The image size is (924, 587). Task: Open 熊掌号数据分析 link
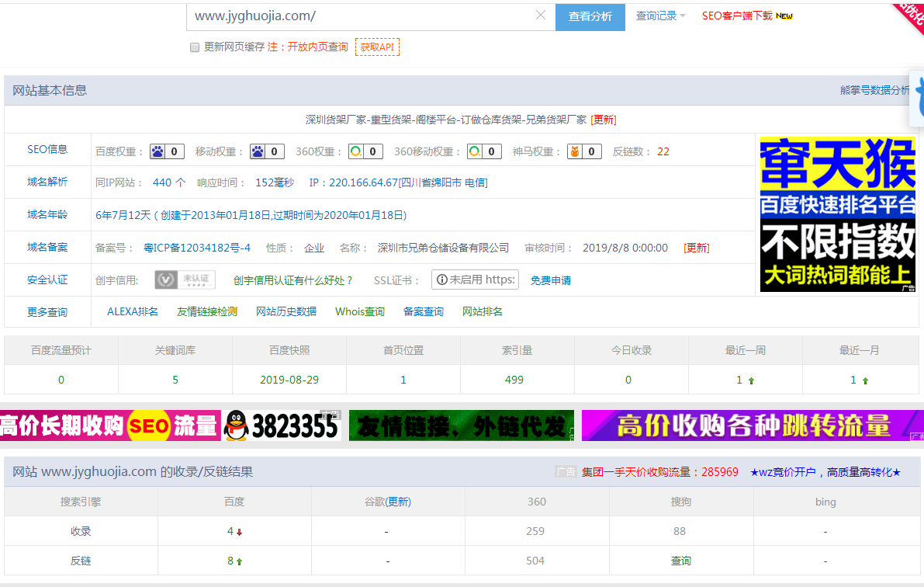(874, 90)
